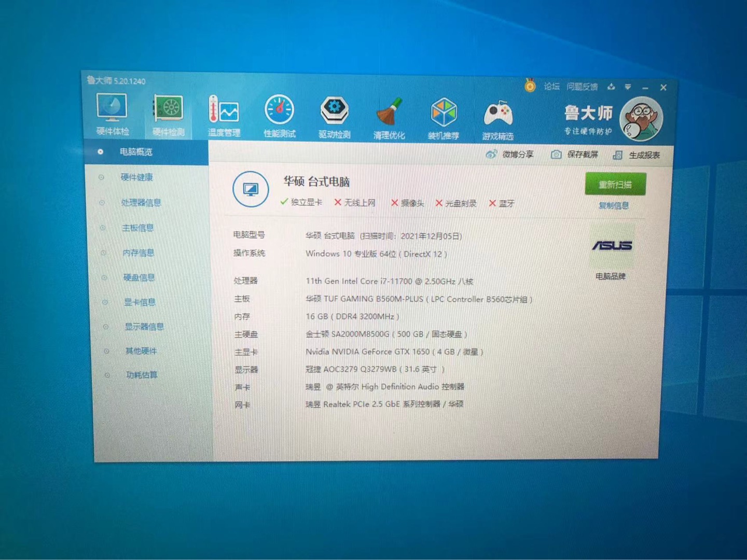Click the green 重新扫描 rescan button
The height and width of the screenshot is (560, 747).
(x=615, y=184)
